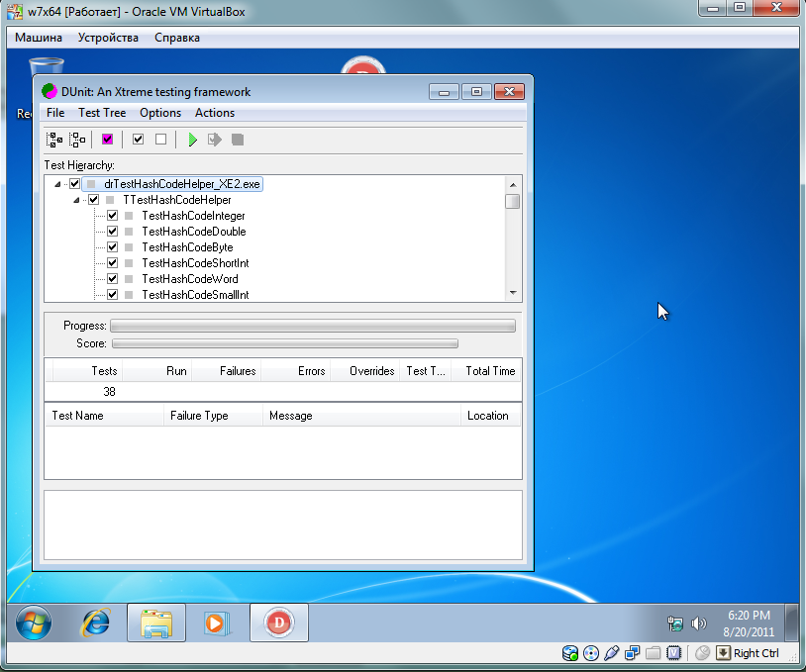Click the Score bar

285,343
